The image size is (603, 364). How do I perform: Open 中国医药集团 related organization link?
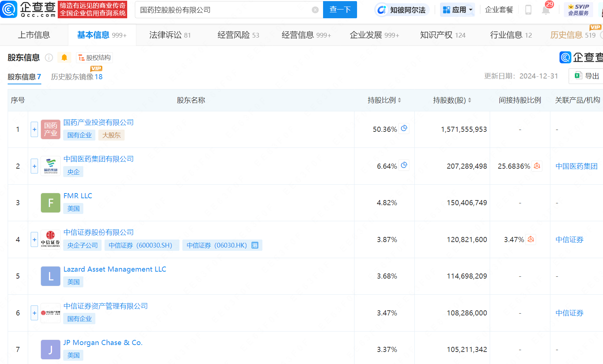[x=576, y=166]
